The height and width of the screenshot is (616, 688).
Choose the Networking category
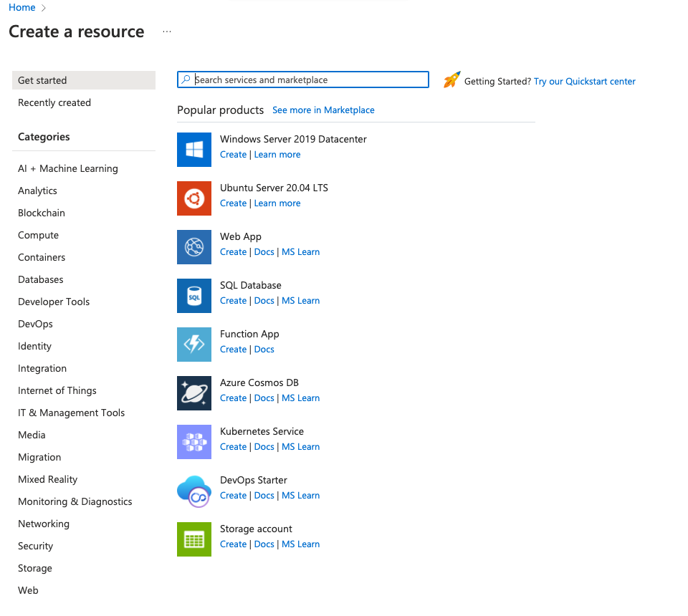point(44,524)
